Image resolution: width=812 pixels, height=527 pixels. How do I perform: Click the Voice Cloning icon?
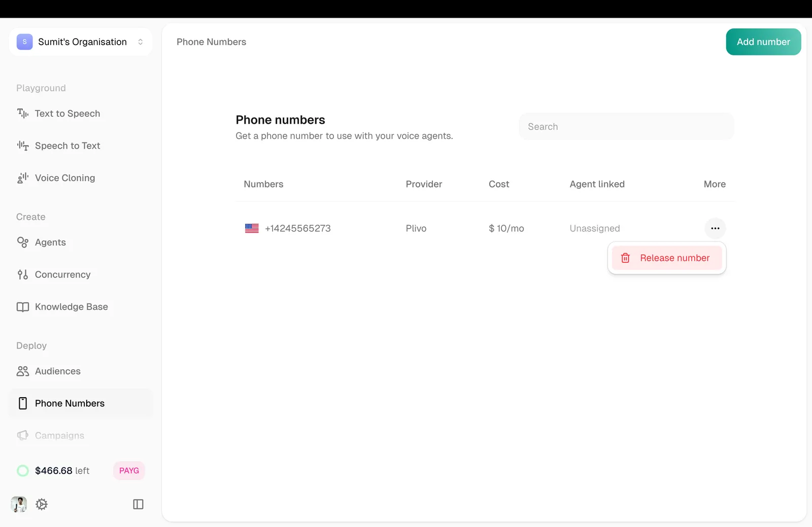point(23,178)
